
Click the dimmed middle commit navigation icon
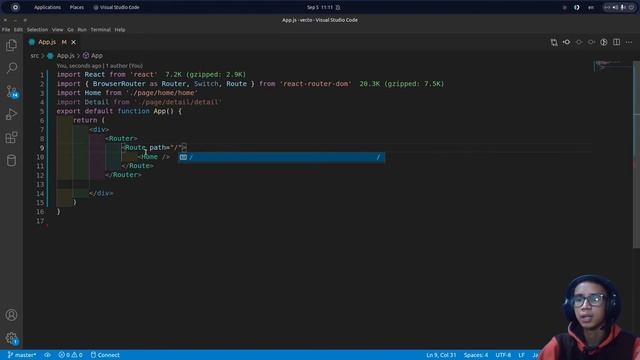(579, 42)
